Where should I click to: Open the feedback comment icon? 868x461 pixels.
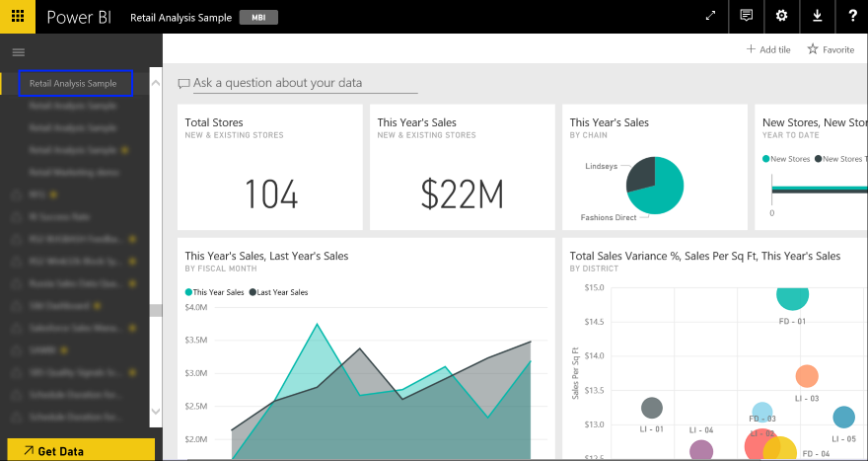[746, 16]
